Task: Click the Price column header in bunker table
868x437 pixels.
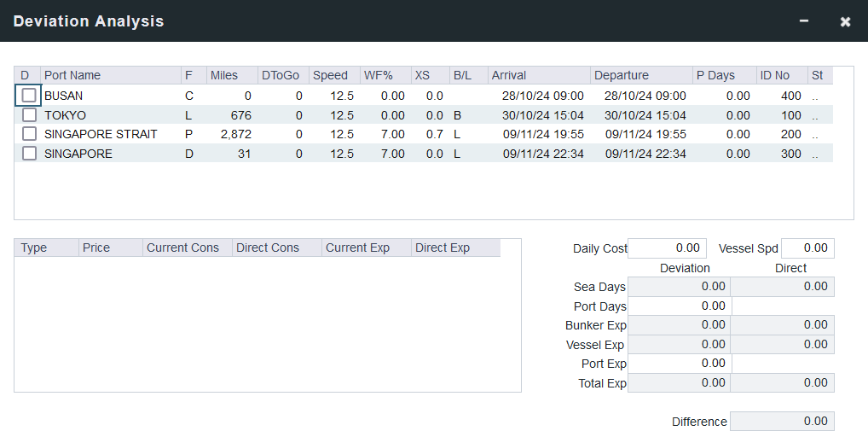Action: click(x=110, y=248)
